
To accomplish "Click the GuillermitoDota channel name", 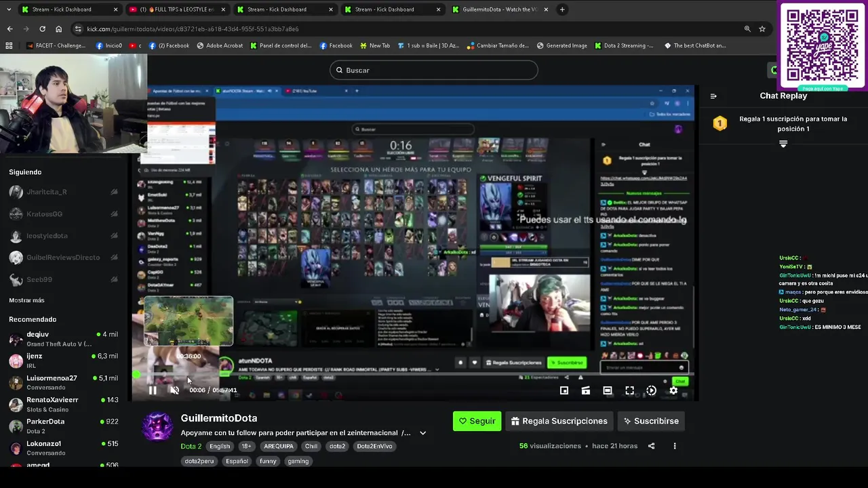I will pos(219,418).
